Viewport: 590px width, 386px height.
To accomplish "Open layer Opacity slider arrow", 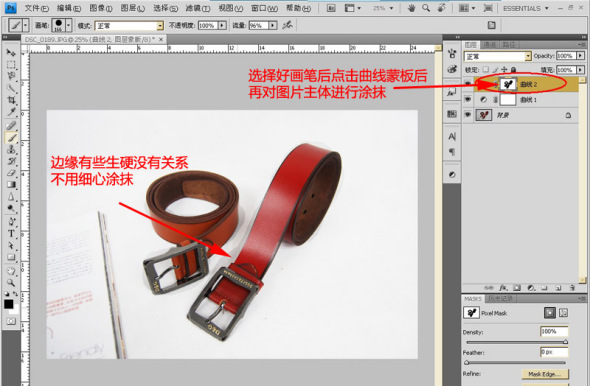I will [x=581, y=56].
